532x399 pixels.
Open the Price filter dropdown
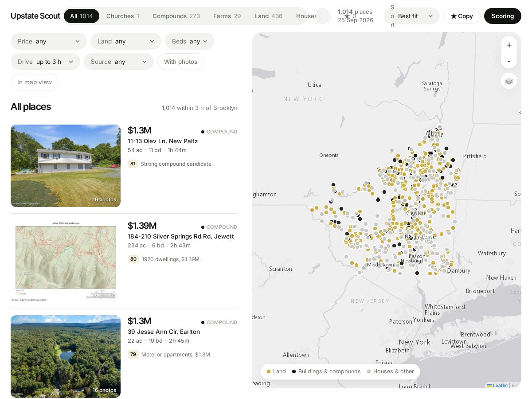pos(49,41)
